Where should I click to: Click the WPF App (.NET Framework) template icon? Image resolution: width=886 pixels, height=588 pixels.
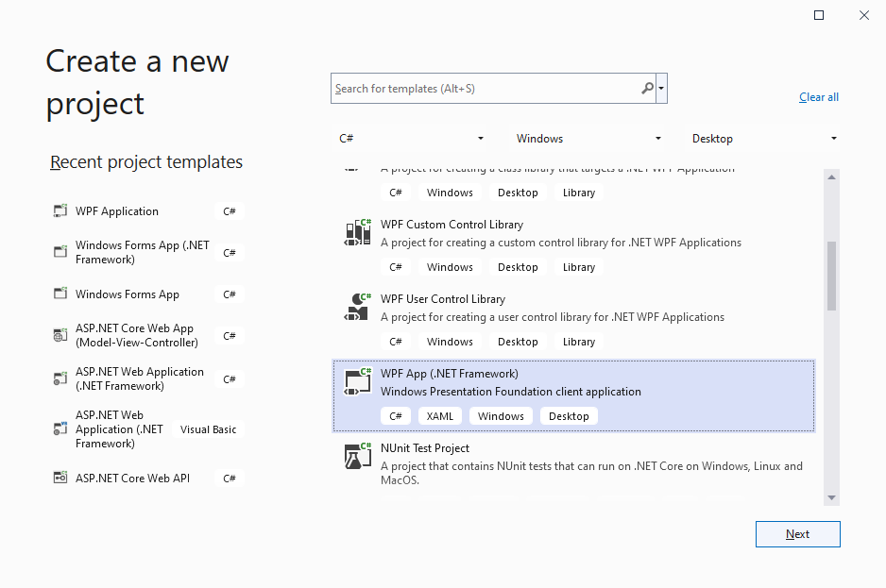tap(358, 381)
